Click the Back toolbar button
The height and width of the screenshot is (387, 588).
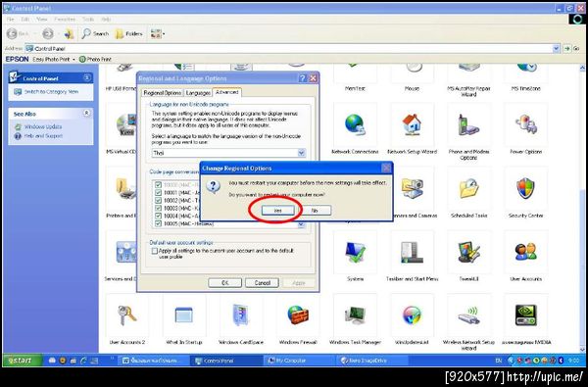[18, 33]
